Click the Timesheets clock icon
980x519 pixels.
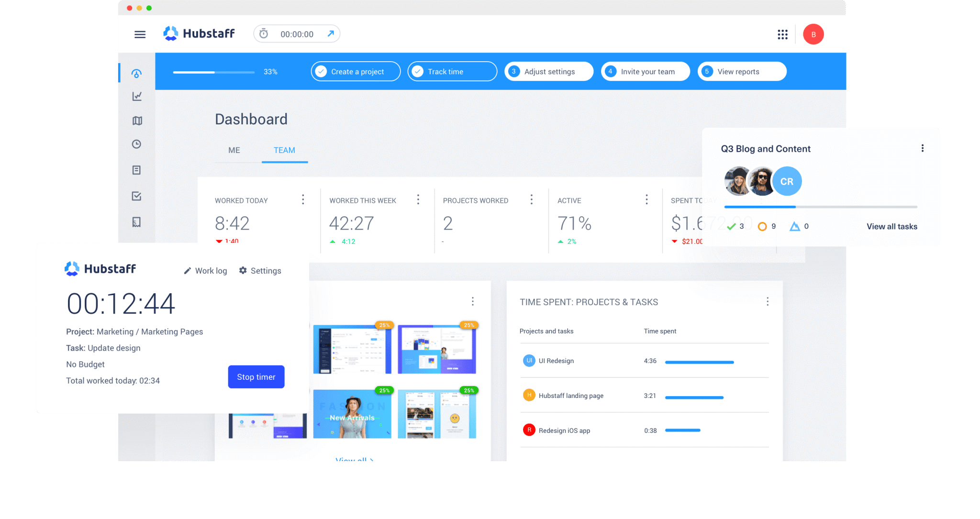(137, 144)
